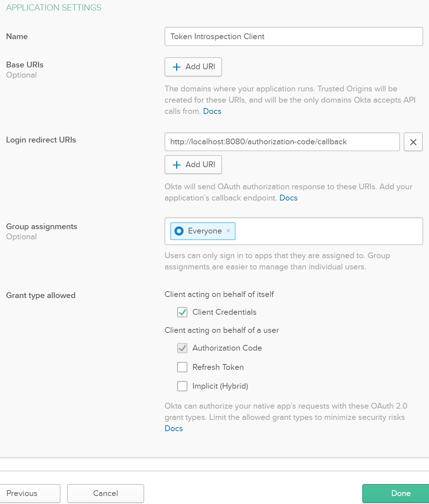
Task: Uncheck the Client Credentials checkbox
Action: point(182,312)
